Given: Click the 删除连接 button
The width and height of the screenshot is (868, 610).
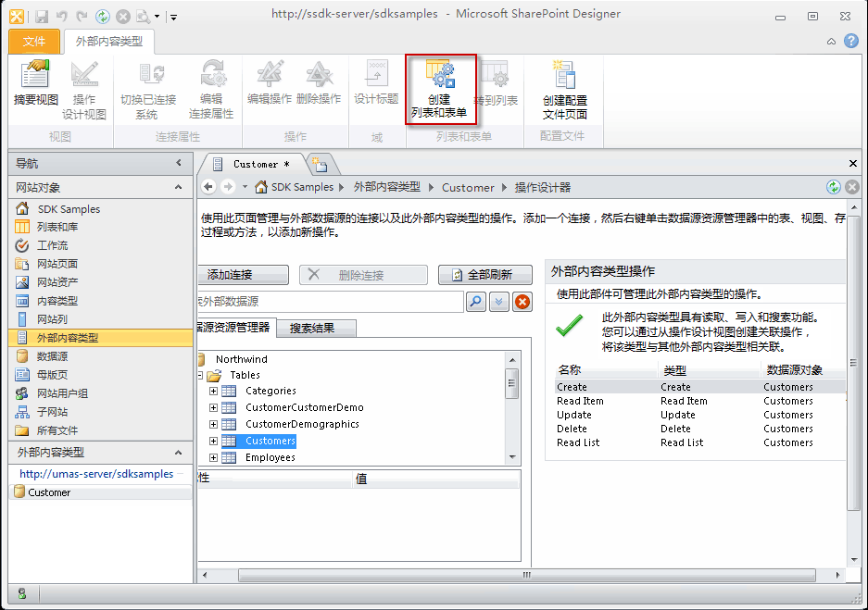Looking at the screenshot, I should coord(364,275).
